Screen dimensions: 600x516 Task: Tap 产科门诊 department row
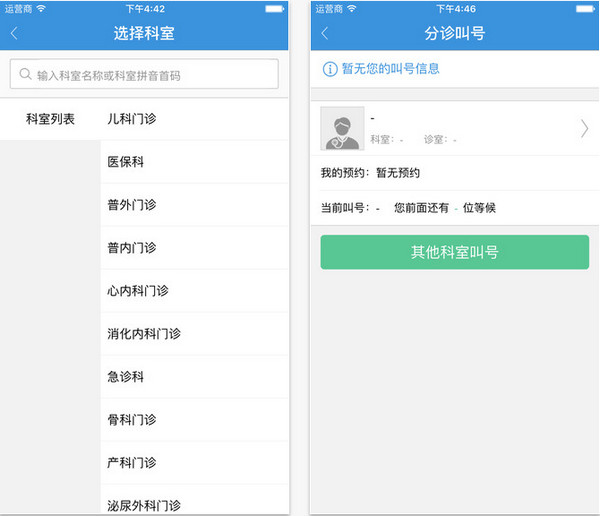tap(132, 463)
